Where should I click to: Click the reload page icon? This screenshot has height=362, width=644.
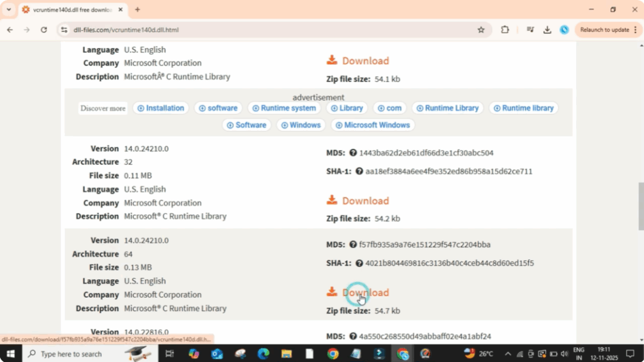point(43,30)
